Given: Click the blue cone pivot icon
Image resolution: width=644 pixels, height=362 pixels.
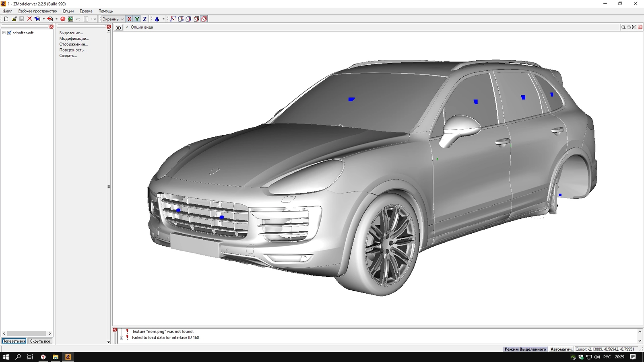Looking at the screenshot, I should (157, 19).
